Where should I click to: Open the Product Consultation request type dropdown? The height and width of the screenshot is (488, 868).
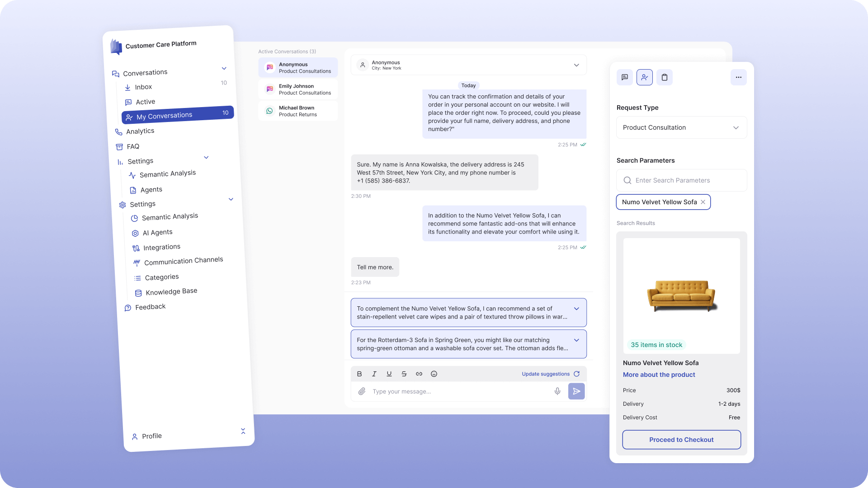point(736,127)
